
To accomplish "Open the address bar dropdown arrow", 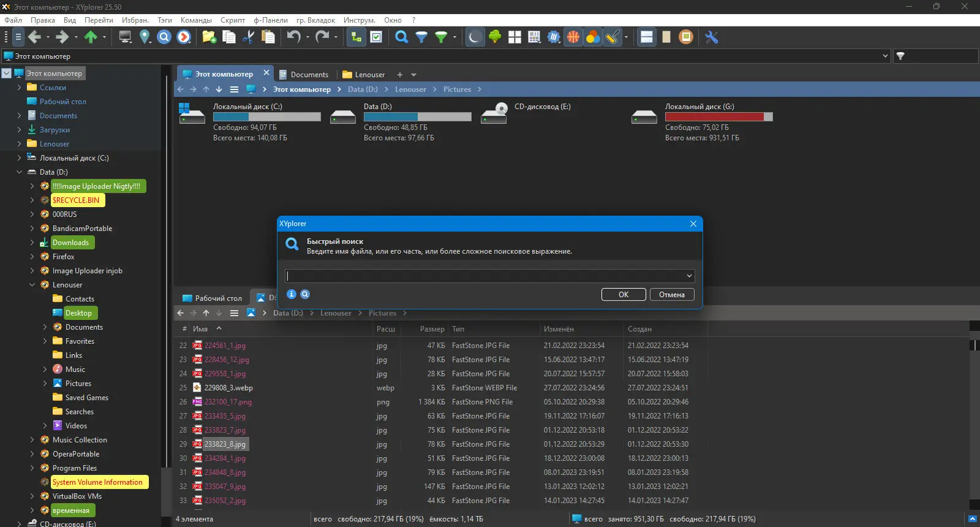I will 885,56.
